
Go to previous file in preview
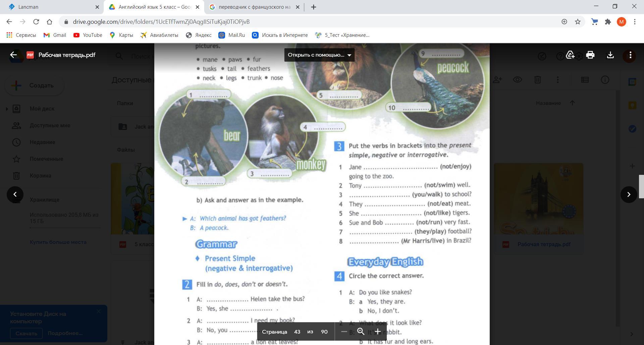[x=15, y=194]
